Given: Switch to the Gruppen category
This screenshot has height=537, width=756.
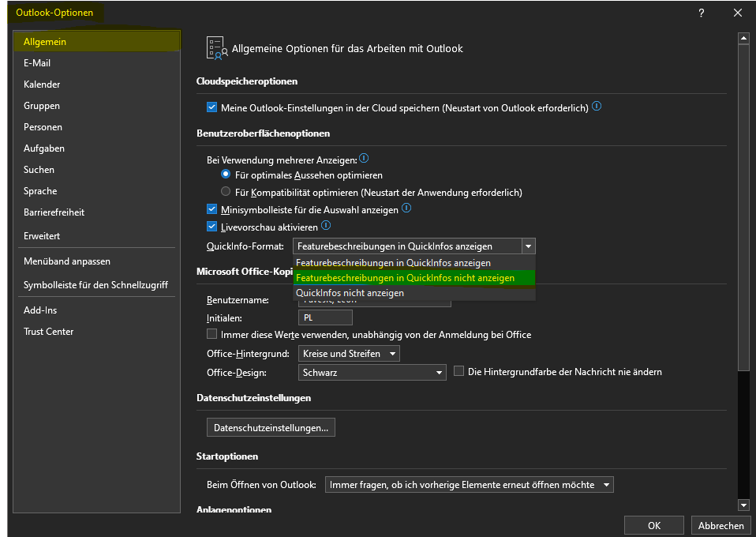Looking at the screenshot, I should coord(97,105).
